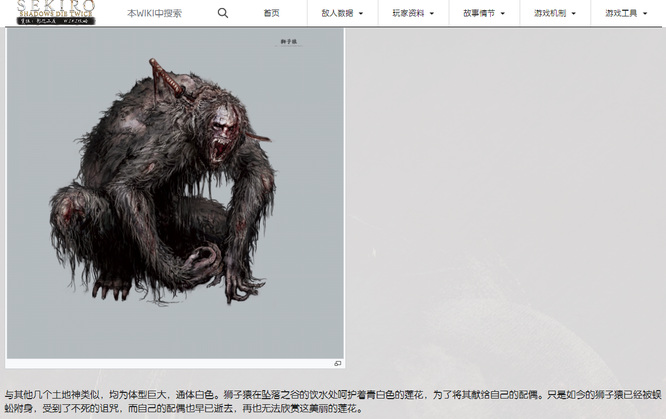Open the 敌人数据 menu
Image resolution: width=666 pixels, height=419 pixels.
point(337,13)
